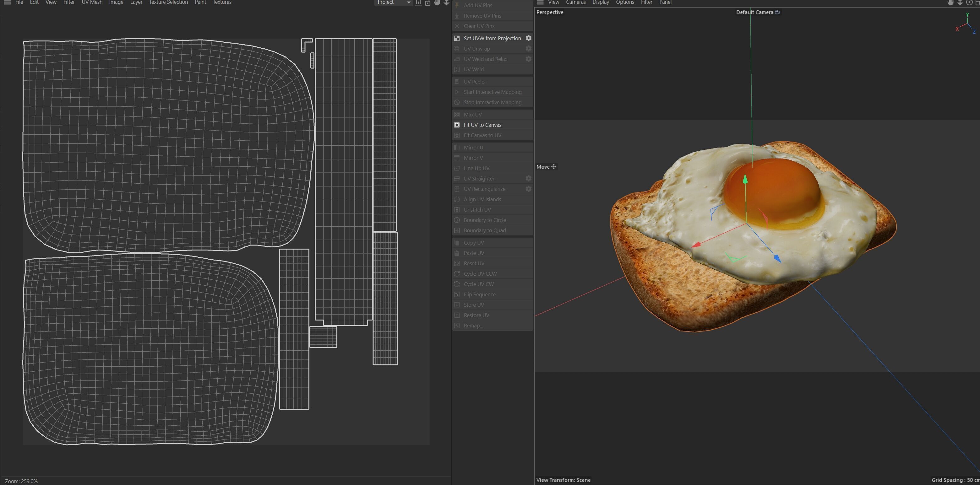Click Cycle UV CW icon
This screenshot has width=980, height=485.
click(x=457, y=284)
